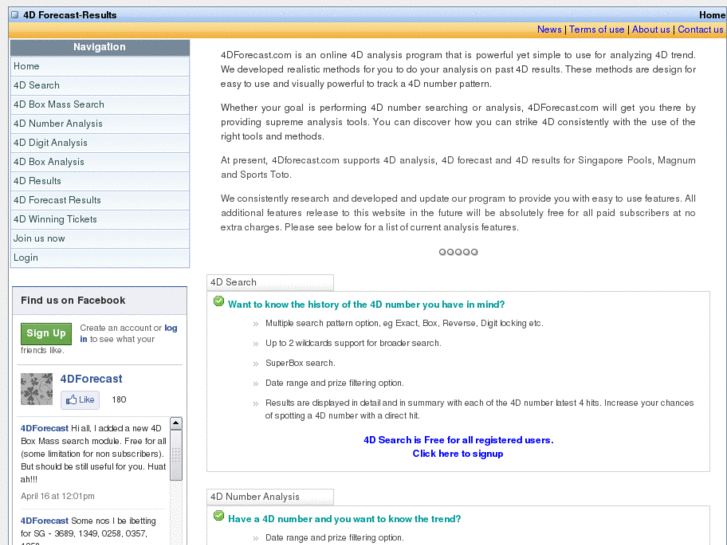Click the green checkmark icon beside 4D search history heading
727x545 pixels.
(218, 302)
